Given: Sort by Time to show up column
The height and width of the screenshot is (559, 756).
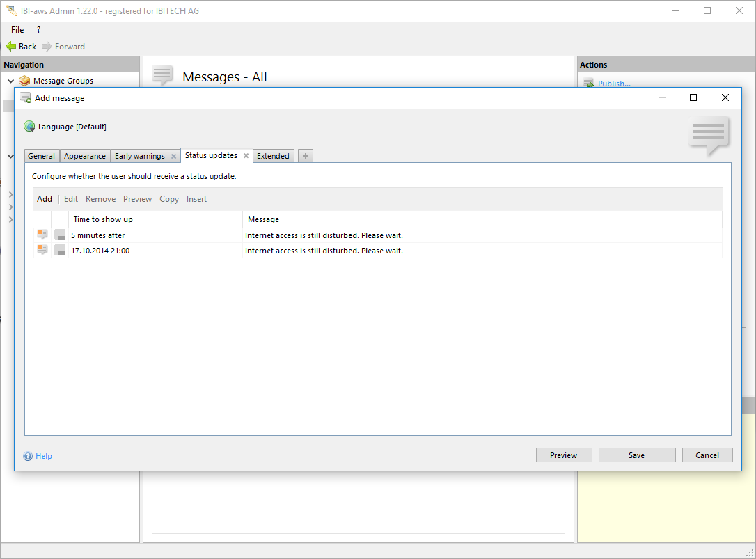Looking at the screenshot, I should 103,219.
